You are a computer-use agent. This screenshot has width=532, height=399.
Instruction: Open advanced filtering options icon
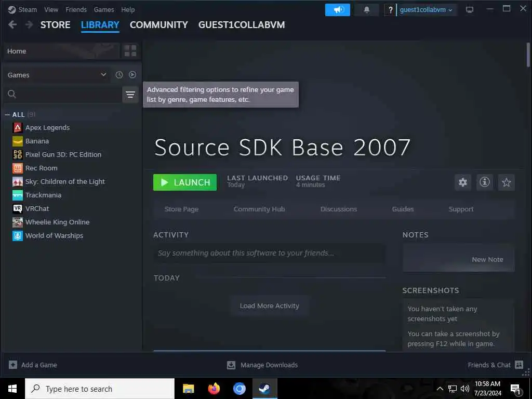pos(130,95)
